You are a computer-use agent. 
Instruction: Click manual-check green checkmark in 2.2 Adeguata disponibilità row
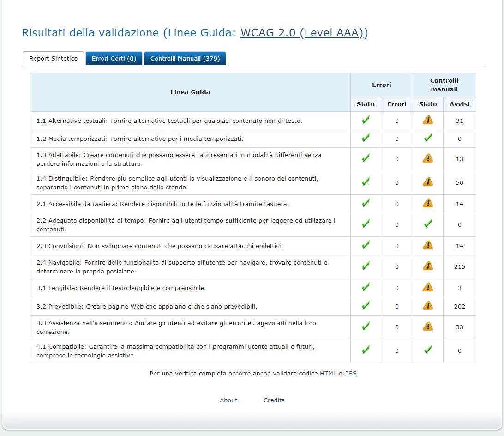[428, 224]
